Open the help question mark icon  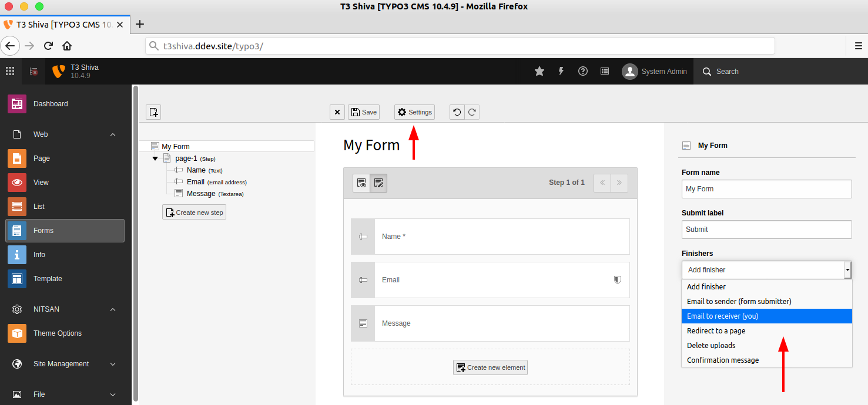[583, 71]
